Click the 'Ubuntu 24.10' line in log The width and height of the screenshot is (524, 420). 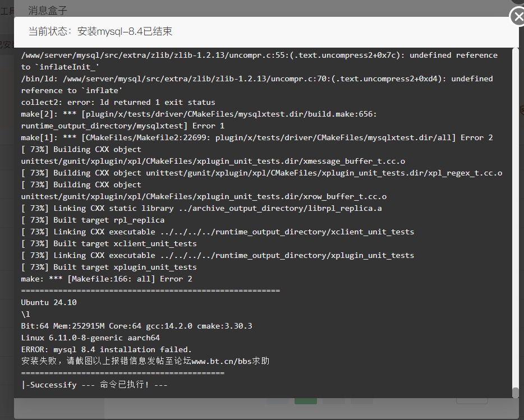[49, 302]
